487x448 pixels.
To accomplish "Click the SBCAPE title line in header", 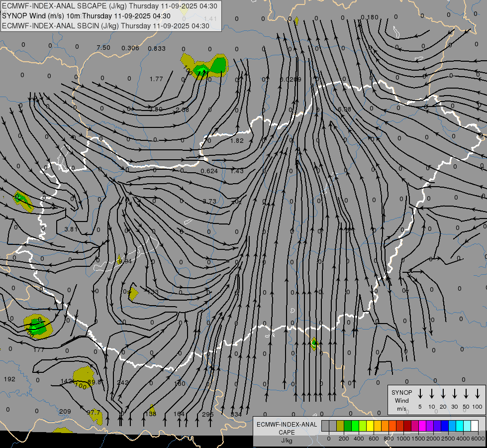I will point(109,6).
